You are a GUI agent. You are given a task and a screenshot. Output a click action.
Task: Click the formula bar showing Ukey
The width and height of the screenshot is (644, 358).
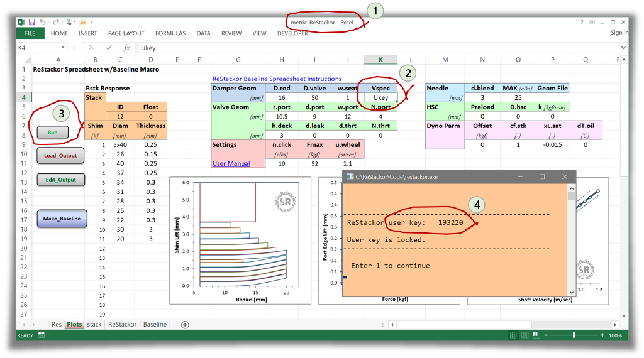click(x=378, y=48)
